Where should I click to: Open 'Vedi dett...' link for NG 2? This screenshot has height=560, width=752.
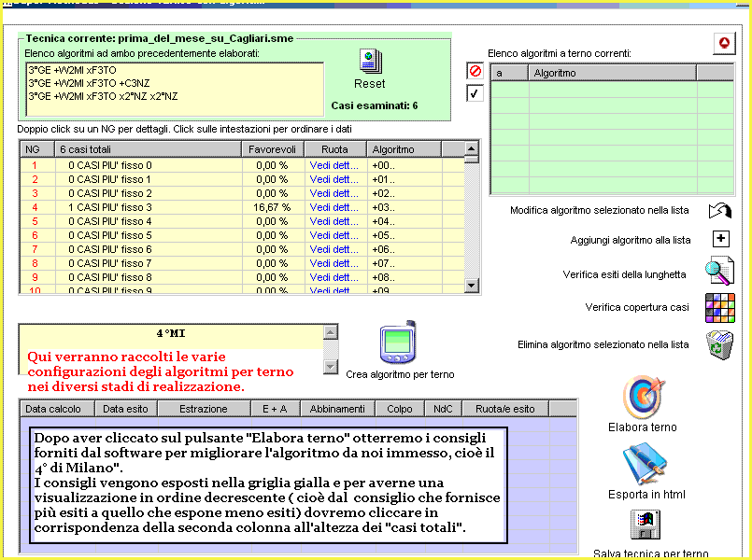[333, 179]
